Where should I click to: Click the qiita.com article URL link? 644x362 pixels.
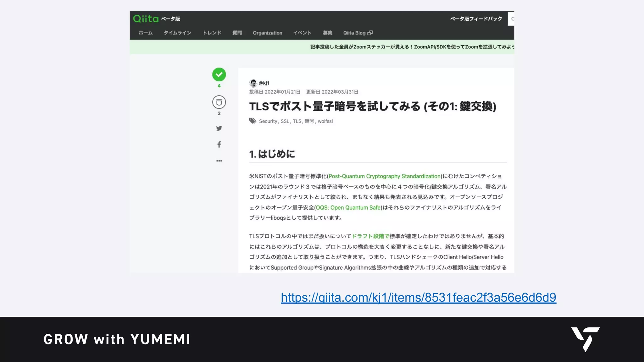[418, 298]
